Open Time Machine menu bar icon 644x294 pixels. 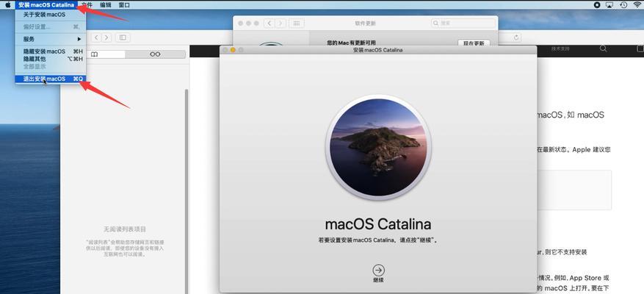[x=623, y=5]
